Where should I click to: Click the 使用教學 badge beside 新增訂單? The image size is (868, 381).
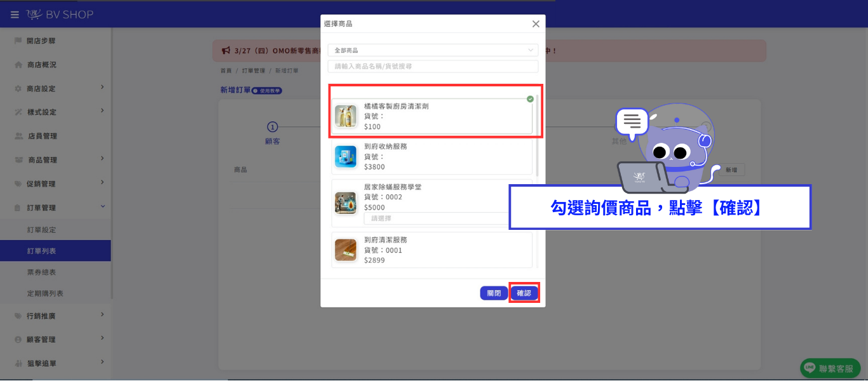pos(267,91)
